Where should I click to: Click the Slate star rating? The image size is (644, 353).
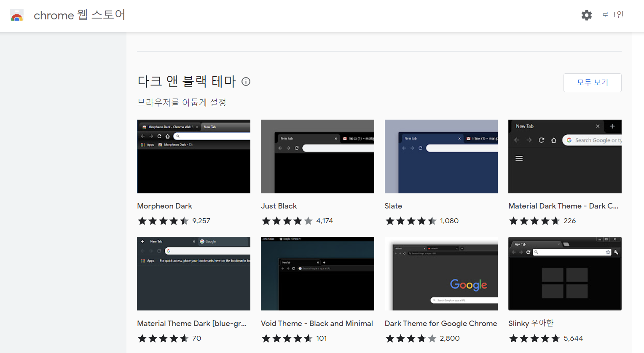(411, 221)
